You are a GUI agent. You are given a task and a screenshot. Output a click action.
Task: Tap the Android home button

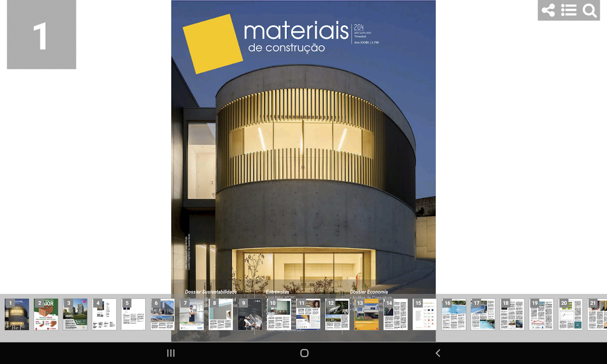tap(305, 353)
